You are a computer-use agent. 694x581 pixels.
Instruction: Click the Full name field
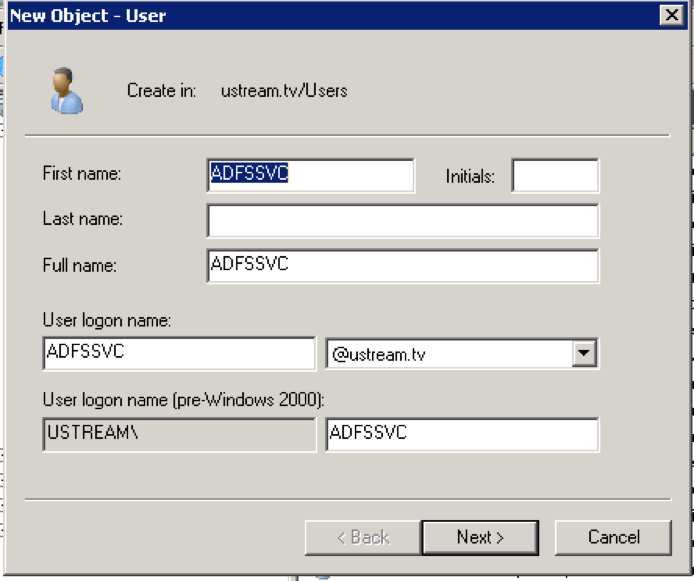click(403, 266)
